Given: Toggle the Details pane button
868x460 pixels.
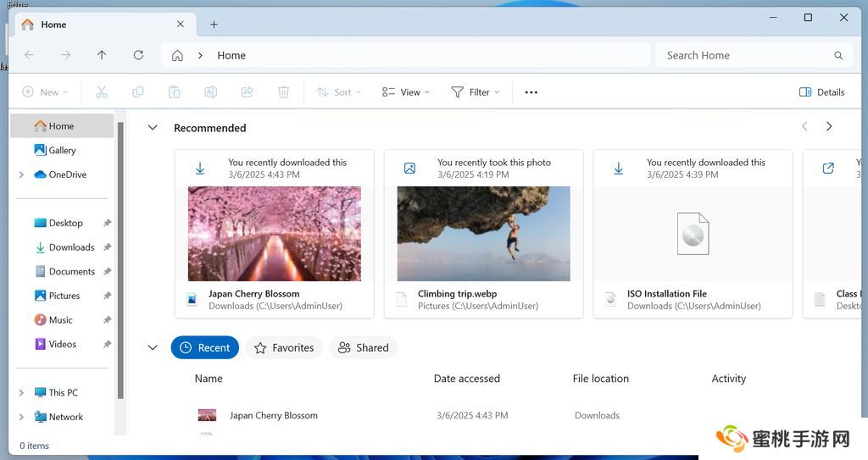Looking at the screenshot, I should pyautogui.click(x=821, y=92).
